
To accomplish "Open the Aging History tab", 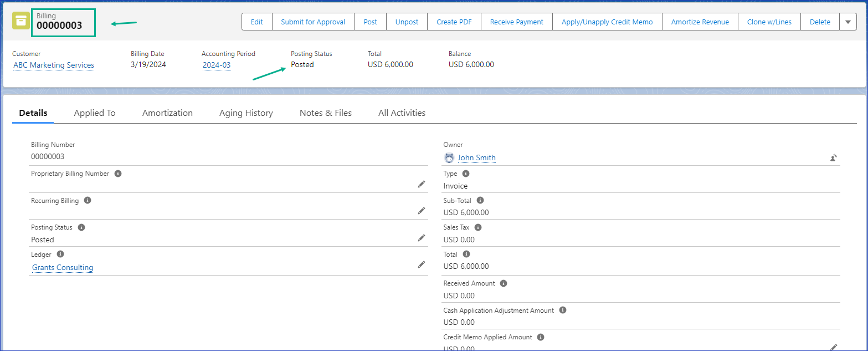I will [246, 113].
